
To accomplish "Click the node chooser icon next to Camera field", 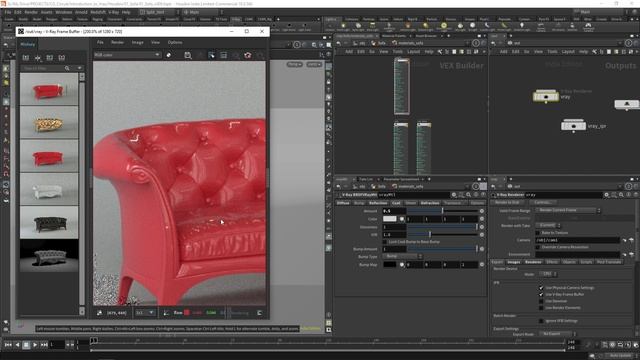I will point(631,240).
